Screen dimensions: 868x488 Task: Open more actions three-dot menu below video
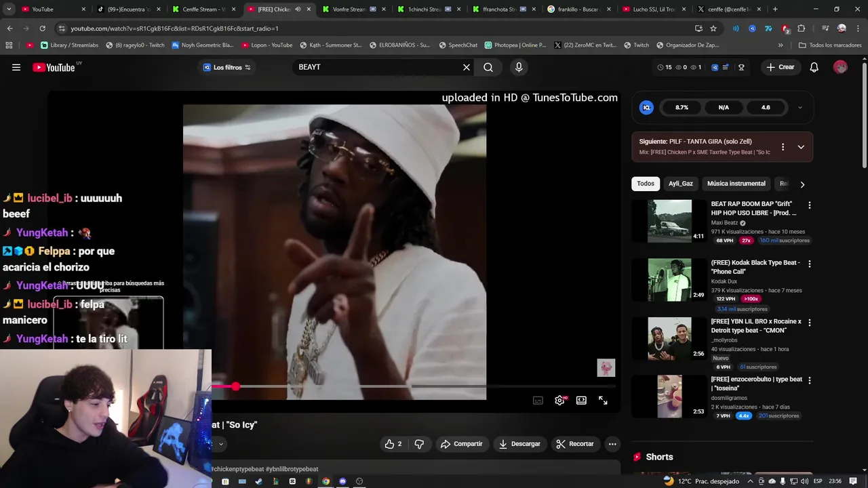612,444
